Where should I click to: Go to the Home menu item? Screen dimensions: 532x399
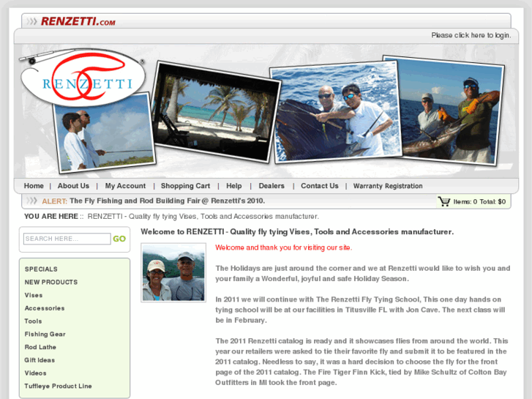(34, 186)
